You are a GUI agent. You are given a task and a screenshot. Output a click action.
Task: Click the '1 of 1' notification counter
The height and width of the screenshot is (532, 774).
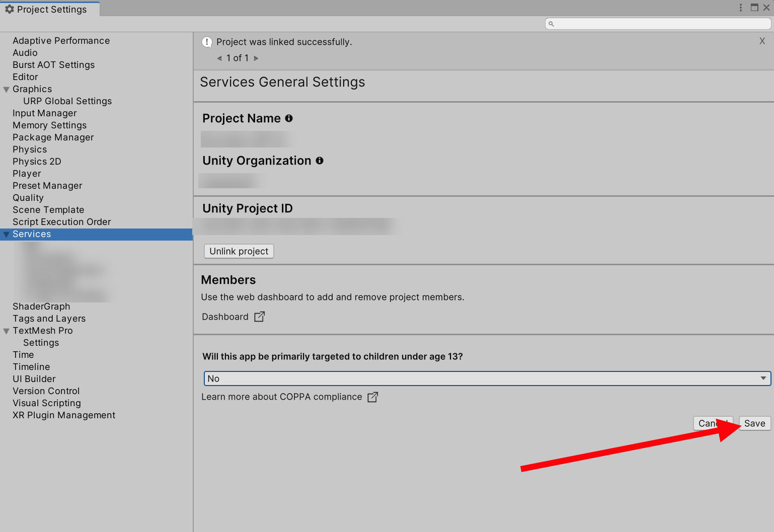238,58
